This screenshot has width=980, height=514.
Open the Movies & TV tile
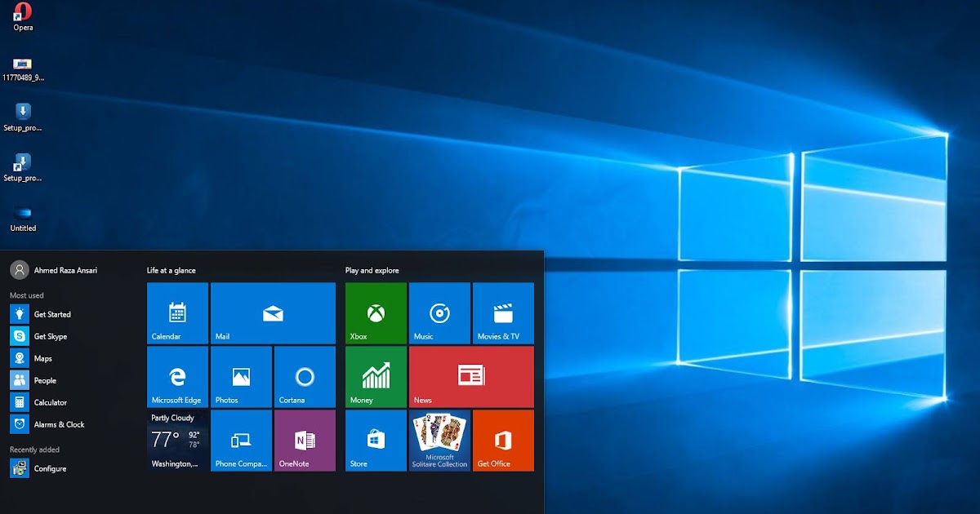point(503,313)
